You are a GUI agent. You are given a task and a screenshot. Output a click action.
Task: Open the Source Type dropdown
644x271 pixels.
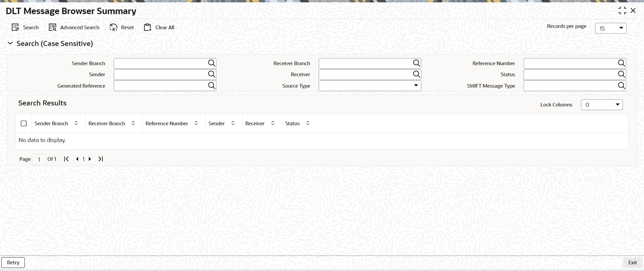point(370,86)
